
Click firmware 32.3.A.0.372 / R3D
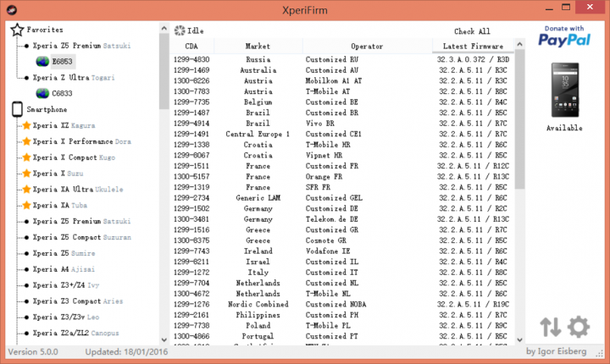(x=473, y=59)
